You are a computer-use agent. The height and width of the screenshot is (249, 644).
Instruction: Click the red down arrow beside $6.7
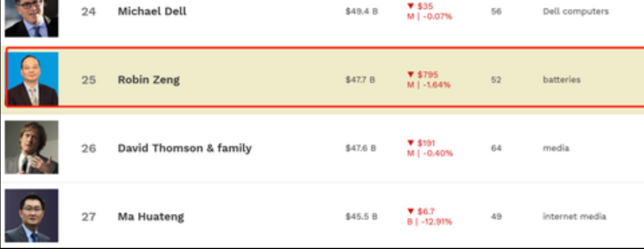click(x=410, y=211)
